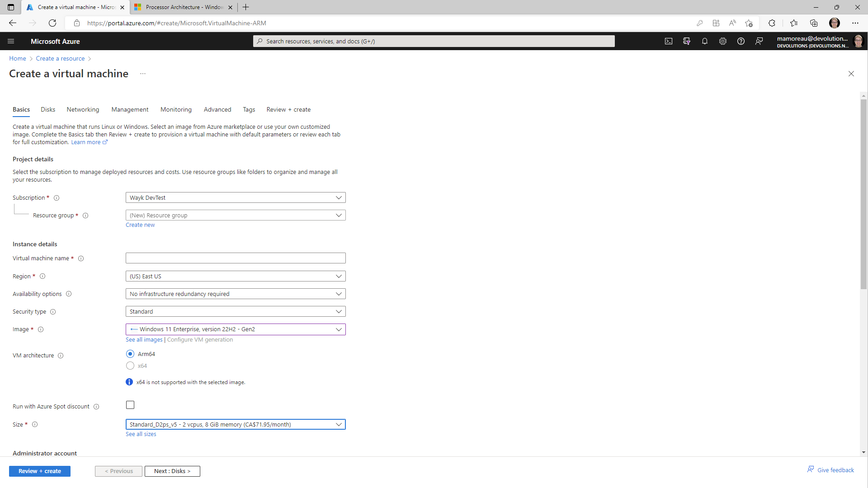
Task: Open browser settings and more menu
Action: click(855, 23)
